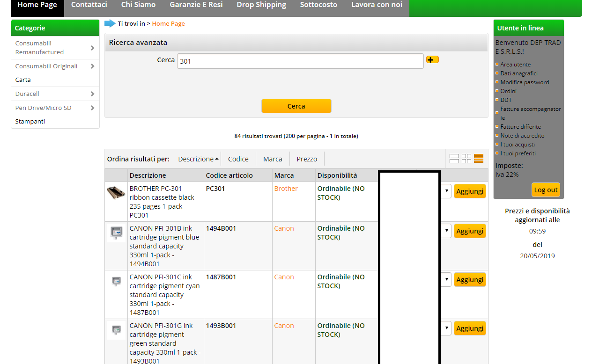The image size is (592, 364).
Task: Open Modifica password link
Action: (525, 82)
